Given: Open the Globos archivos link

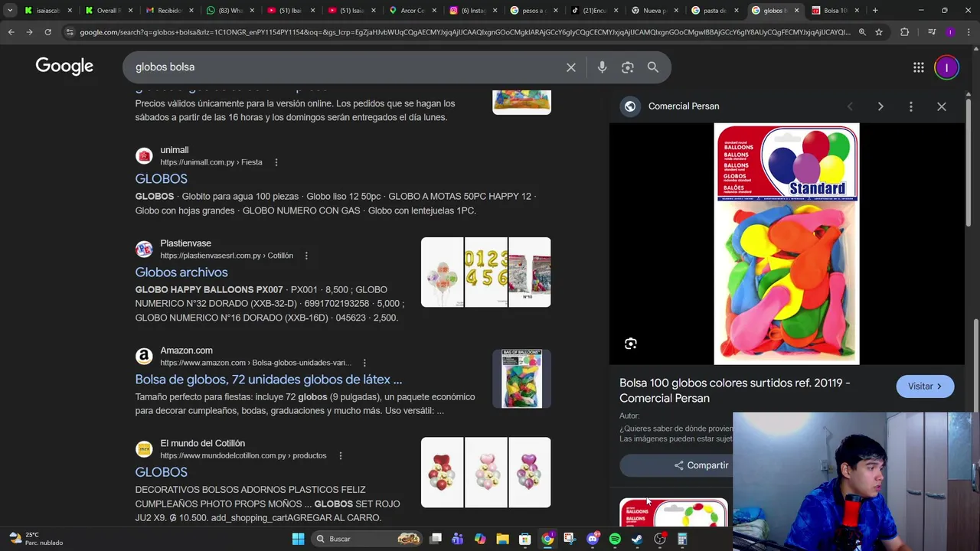Looking at the screenshot, I should [x=181, y=272].
